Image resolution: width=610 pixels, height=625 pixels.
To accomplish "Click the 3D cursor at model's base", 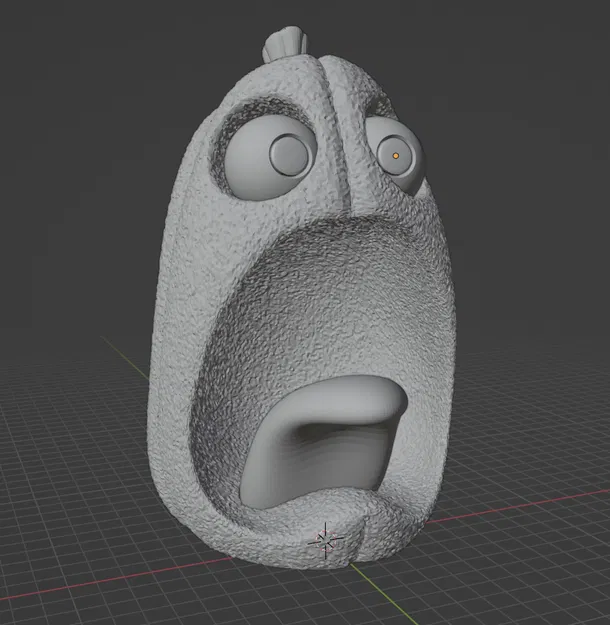I will 326,541.
